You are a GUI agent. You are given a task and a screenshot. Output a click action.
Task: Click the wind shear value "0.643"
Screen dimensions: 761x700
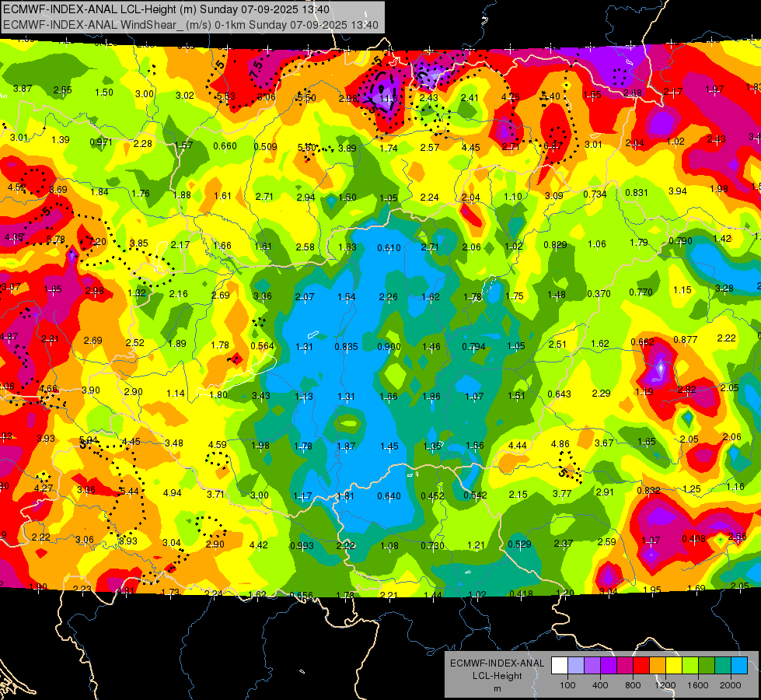click(x=560, y=394)
